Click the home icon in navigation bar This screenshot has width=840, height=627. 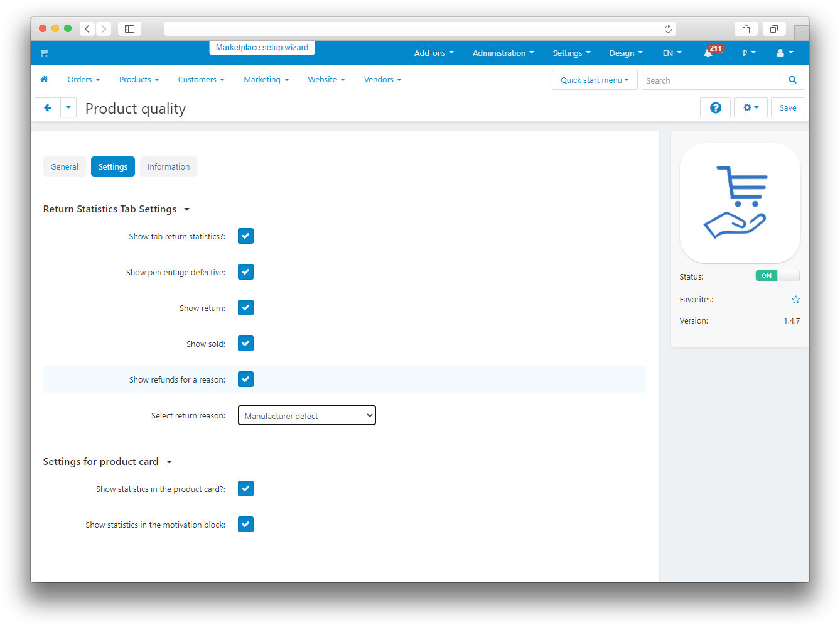[44, 80]
